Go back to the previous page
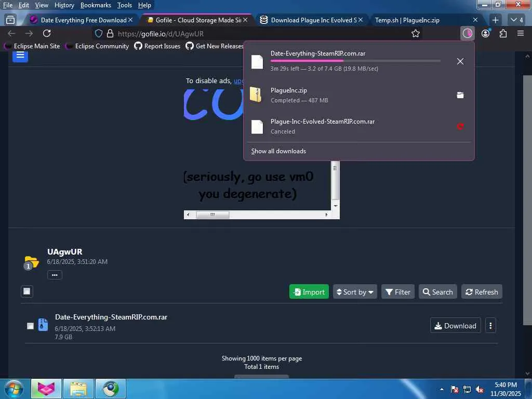 [11, 33]
